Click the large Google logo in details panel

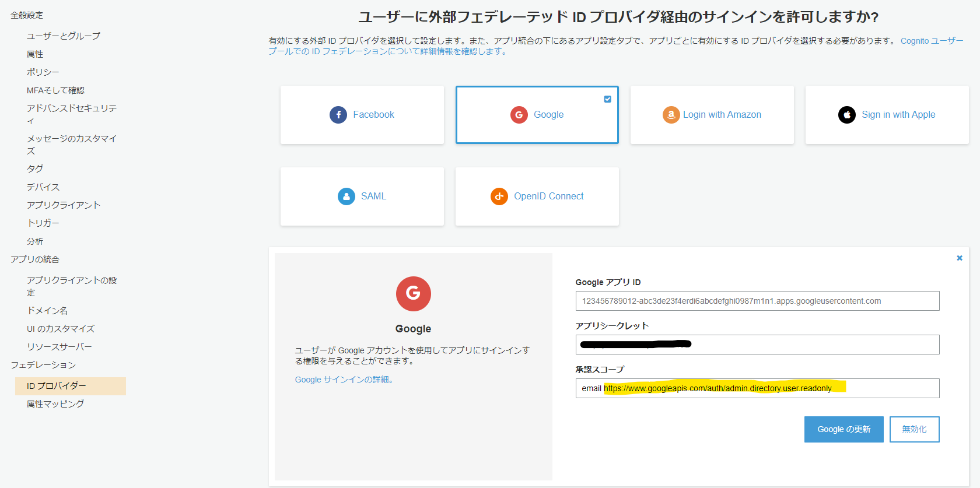pos(414,294)
